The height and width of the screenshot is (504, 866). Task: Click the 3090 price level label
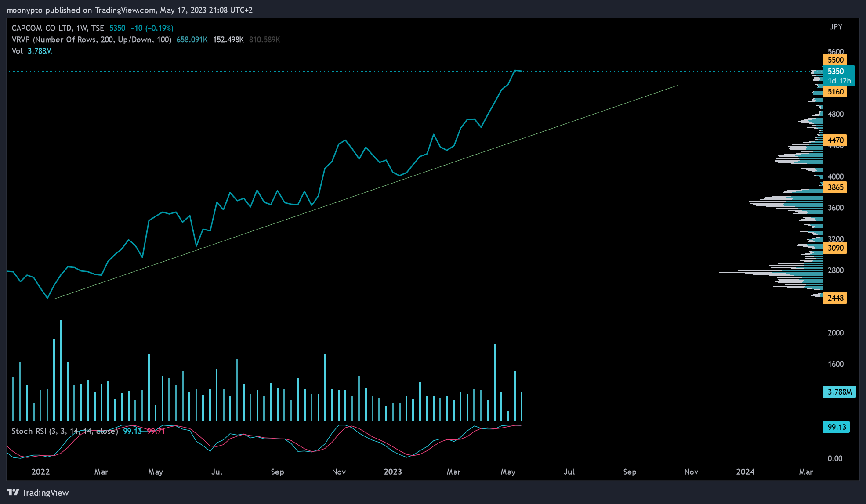[835, 248]
